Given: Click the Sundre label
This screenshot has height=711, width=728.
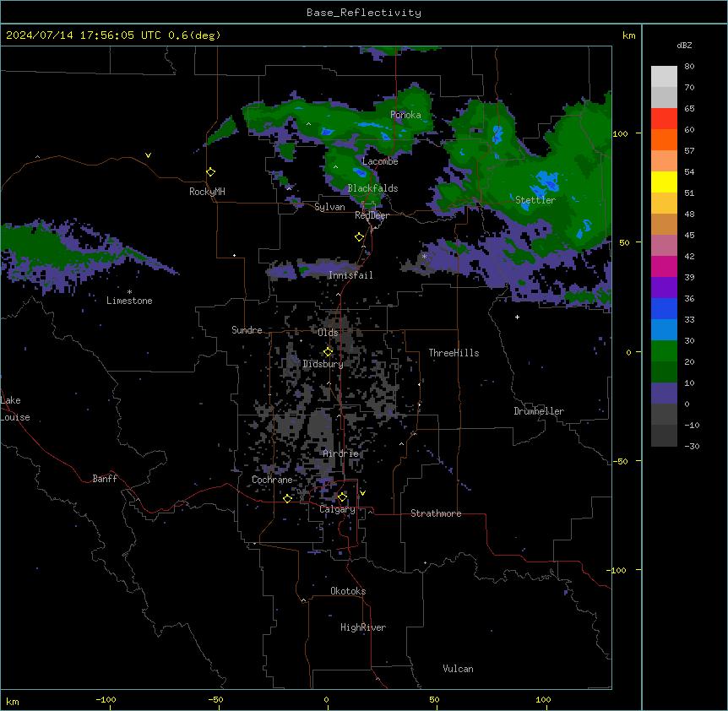Looking at the screenshot, I should [247, 330].
